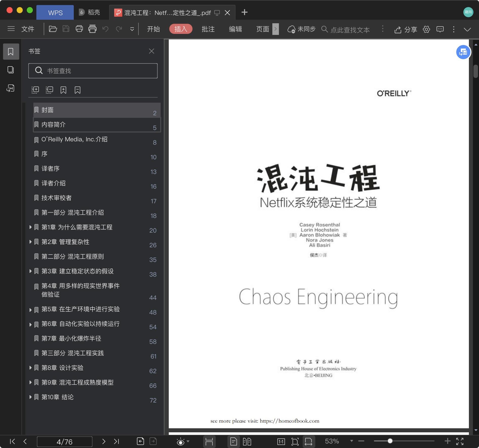Viewport: 479px width, 448px height.
Task: Click the floating convert PDF tool button
Action: coord(463,52)
